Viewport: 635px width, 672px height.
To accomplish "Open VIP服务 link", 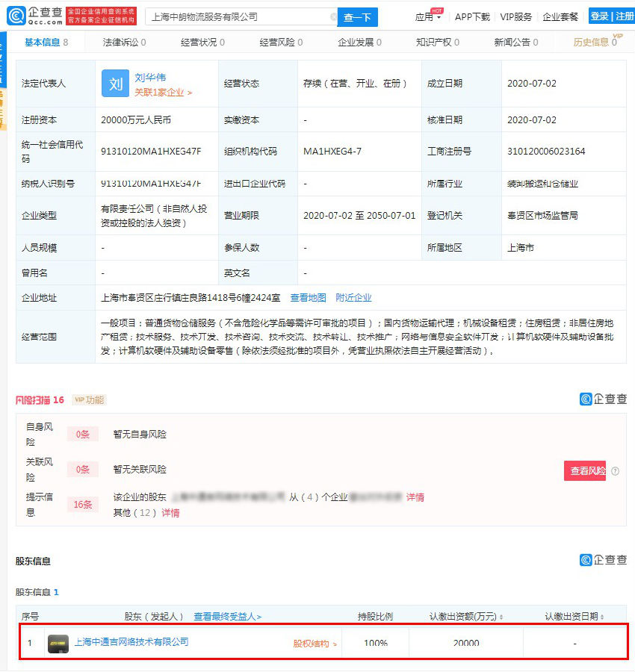I will pyautogui.click(x=515, y=16).
